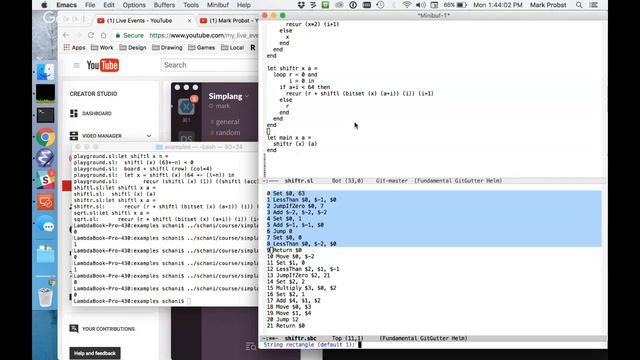Open Time Machine menu bar icon

(x=380, y=5)
